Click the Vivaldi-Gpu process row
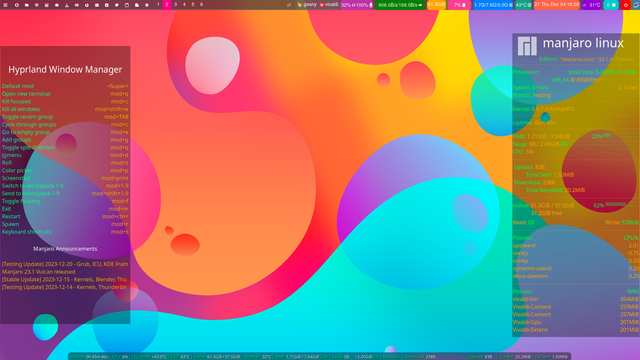The image size is (640, 360). [576, 322]
